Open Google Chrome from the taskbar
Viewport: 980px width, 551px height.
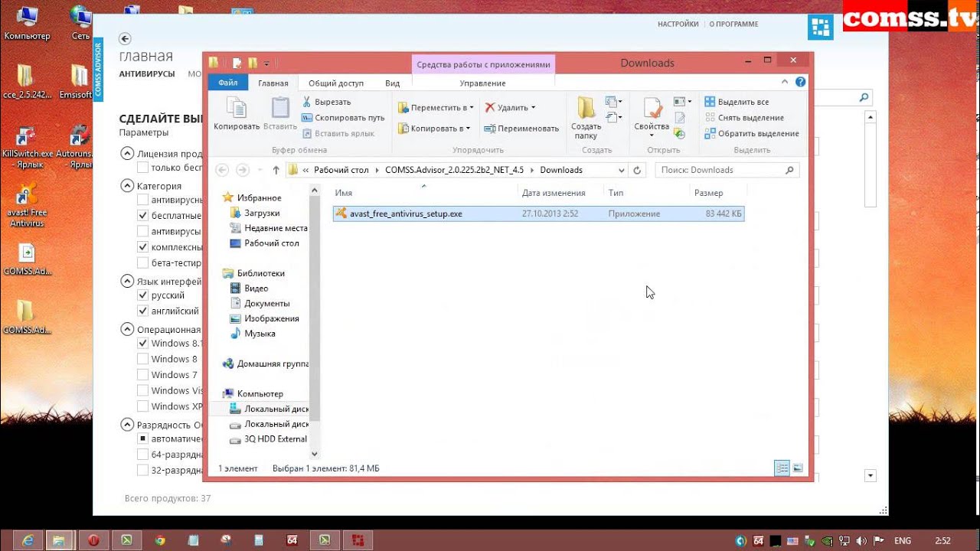[x=159, y=540]
